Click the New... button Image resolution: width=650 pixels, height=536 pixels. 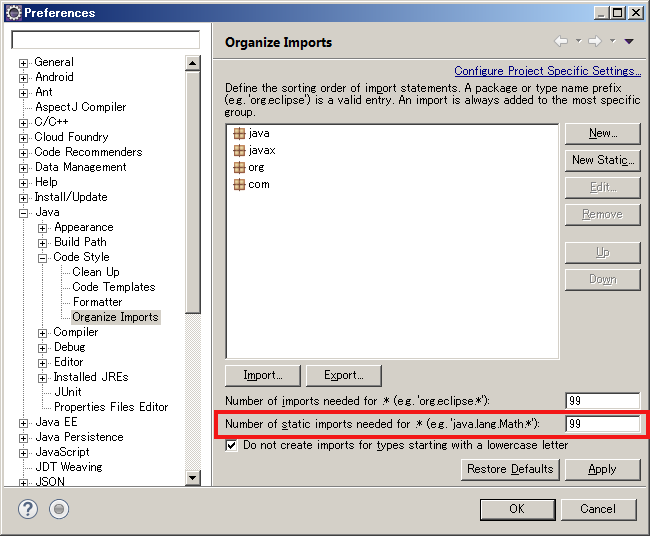pos(603,133)
